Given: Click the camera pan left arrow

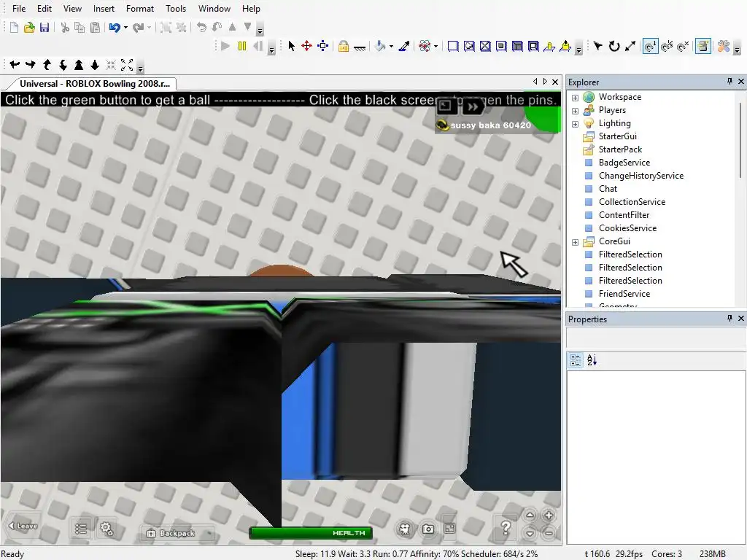Looking at the screenshot, I should point(15,65).
